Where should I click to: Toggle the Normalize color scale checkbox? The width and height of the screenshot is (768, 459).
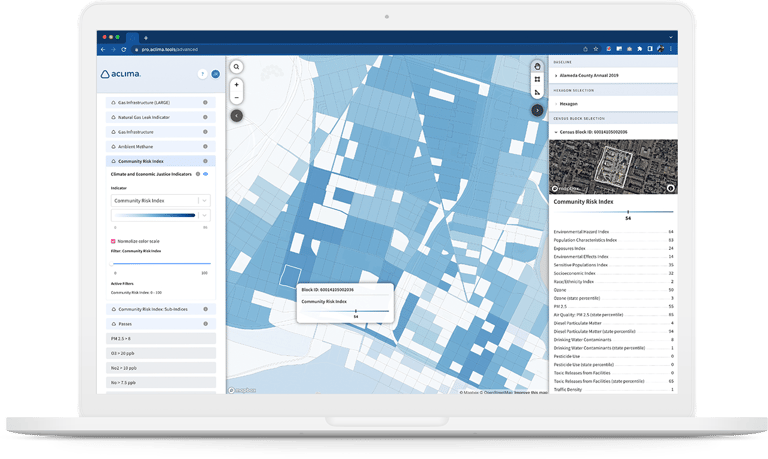coord(112,241)
